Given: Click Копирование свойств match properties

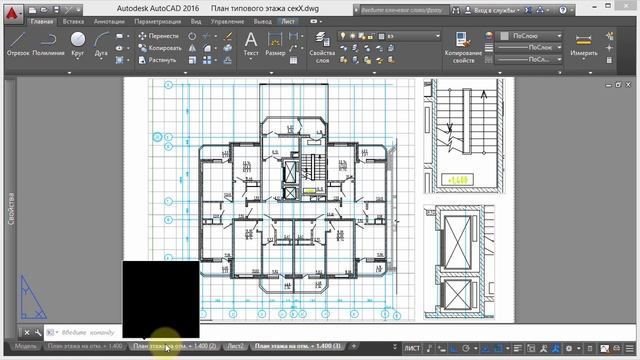Looking at the screenshot, I should [x=463, y=47].
